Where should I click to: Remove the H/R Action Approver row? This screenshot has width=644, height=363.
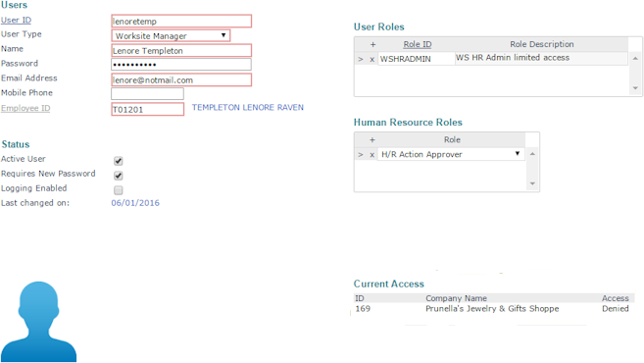click(372, 155)
